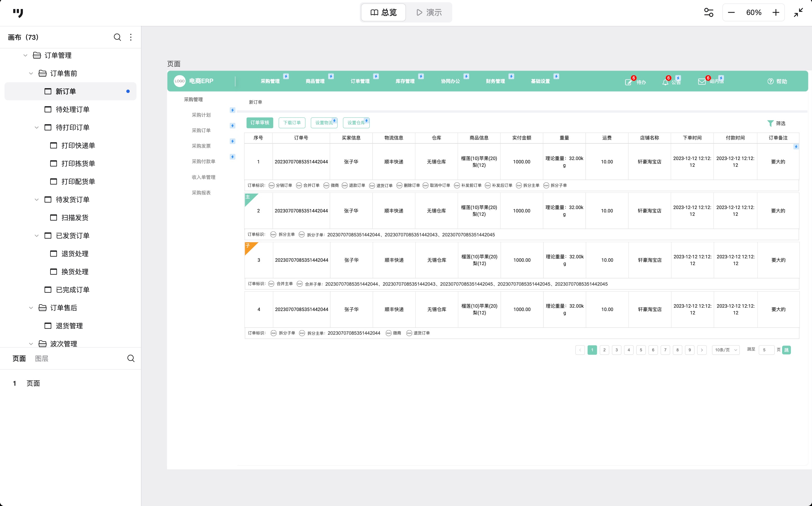Collapse the 订单管理 folder
Viewport: 812px width, 506px height.
point(25,55)
